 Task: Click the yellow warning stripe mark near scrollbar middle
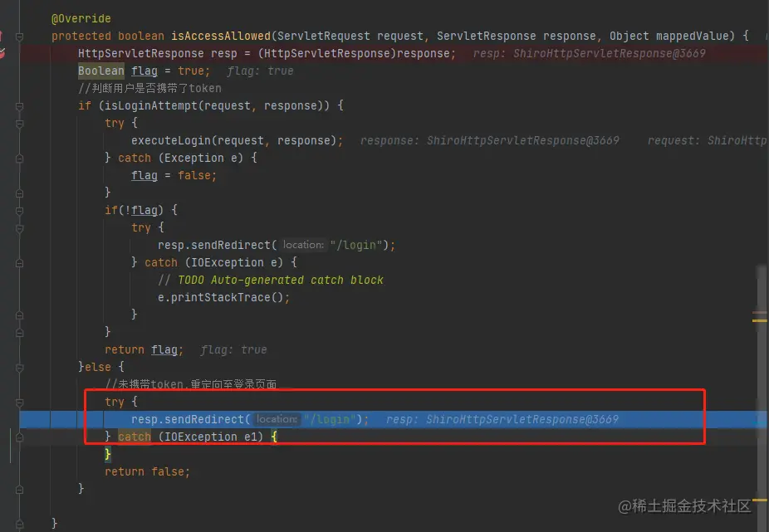click(760, 320)
